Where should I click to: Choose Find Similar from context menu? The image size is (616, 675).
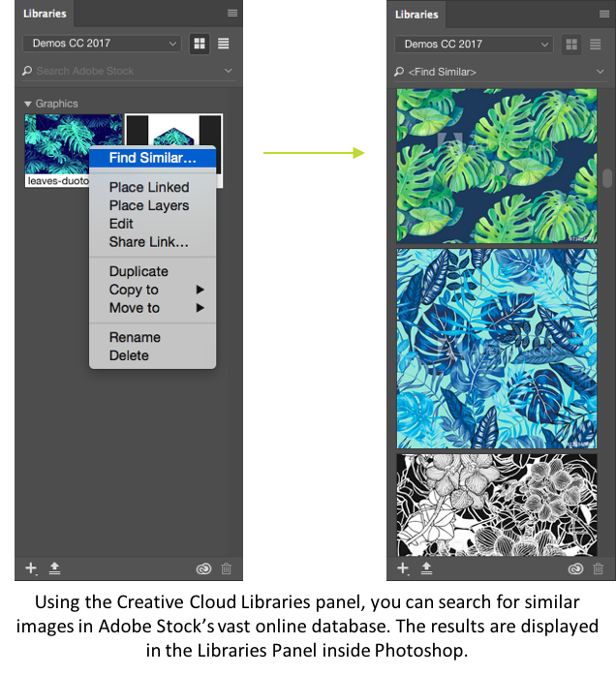152,158
